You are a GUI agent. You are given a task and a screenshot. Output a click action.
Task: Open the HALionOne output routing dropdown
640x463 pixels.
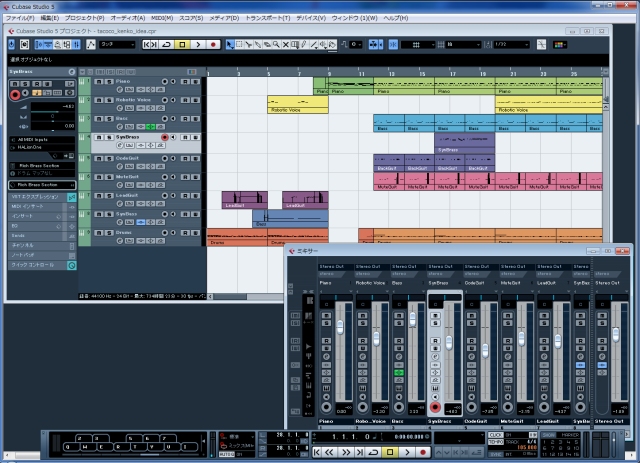(x=42, y=147)
